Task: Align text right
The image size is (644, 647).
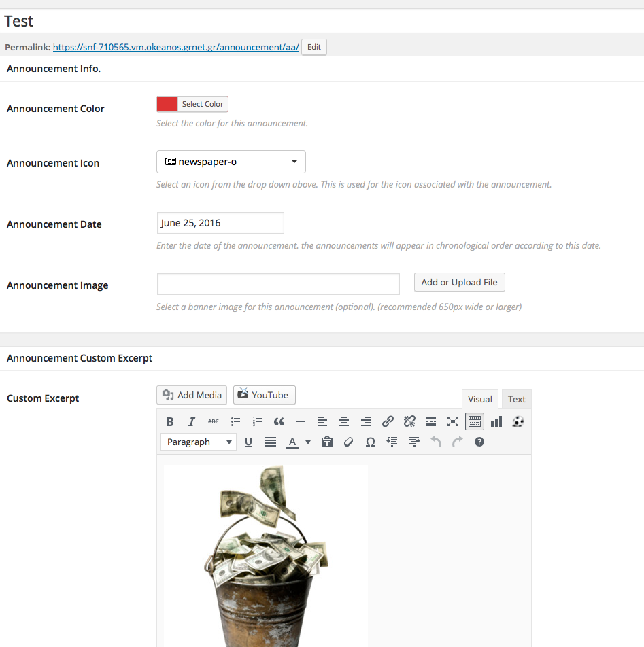Action: pyautogui.click(x=366, y=421)
